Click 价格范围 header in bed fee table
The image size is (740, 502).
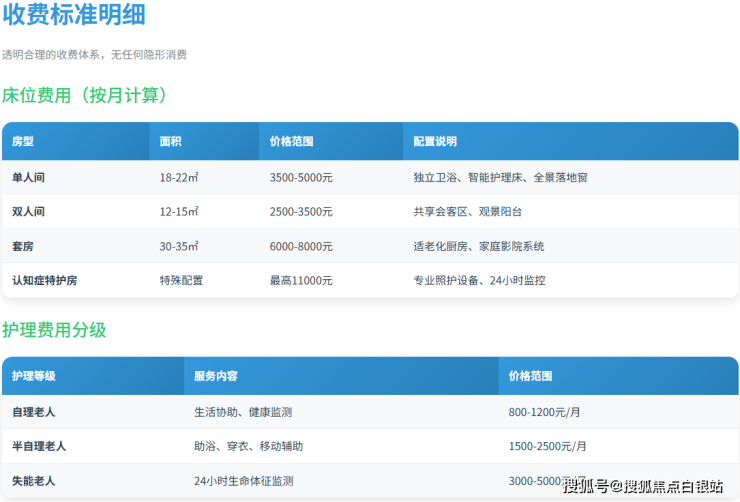[291, 142]
